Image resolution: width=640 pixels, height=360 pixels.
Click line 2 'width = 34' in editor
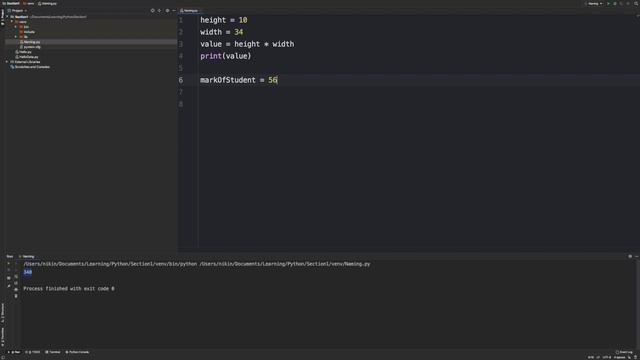point(222,32)
